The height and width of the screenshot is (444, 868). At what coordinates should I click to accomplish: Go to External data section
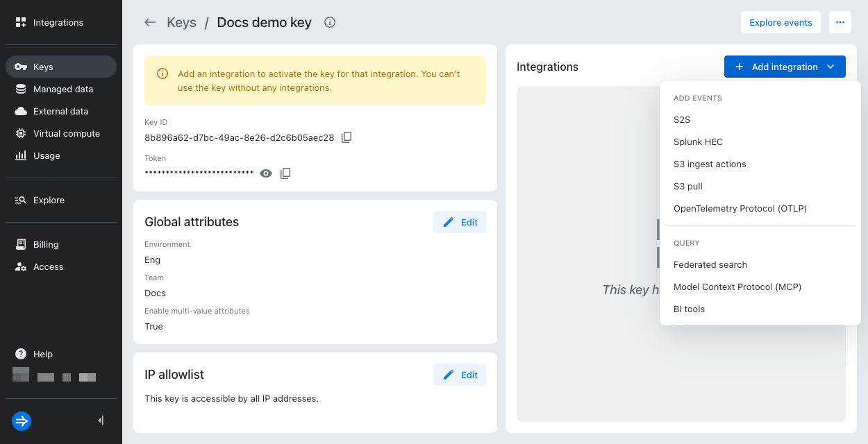pyautogui.click(x=61, y=111)
